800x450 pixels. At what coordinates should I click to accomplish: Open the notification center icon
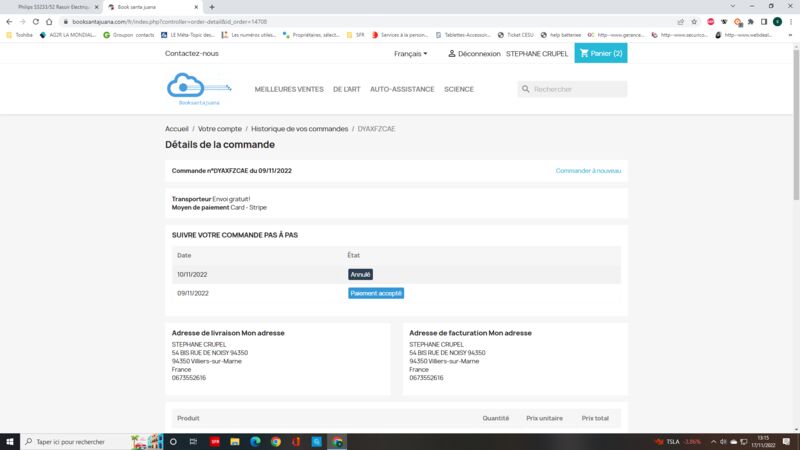[786, 442]
